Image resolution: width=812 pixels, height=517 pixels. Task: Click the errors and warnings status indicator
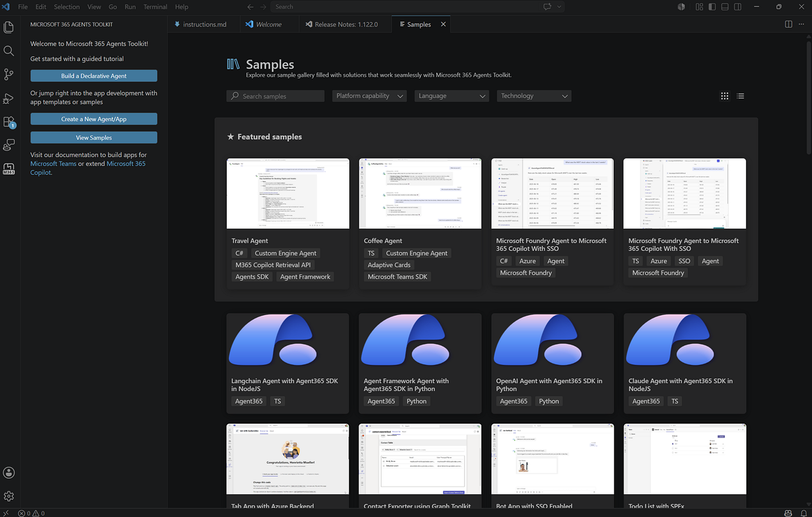click(x=31, y=513)
